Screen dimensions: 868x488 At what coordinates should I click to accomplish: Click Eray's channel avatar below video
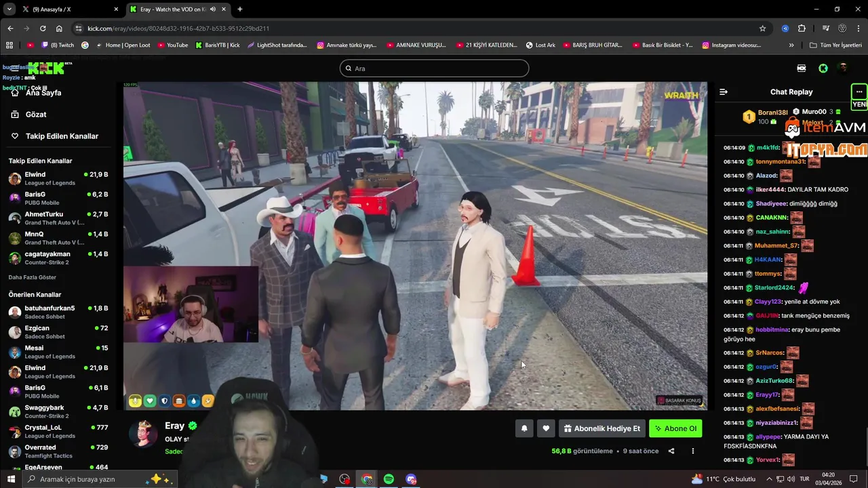pos(143,433)
